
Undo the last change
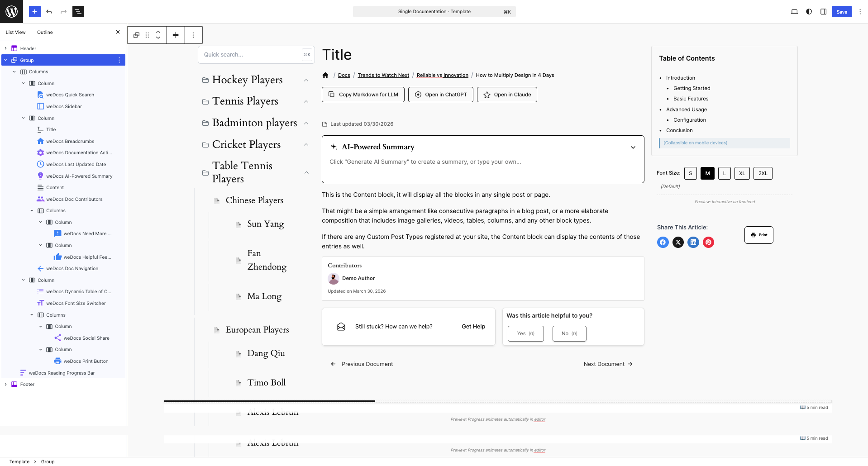[49, 12]
